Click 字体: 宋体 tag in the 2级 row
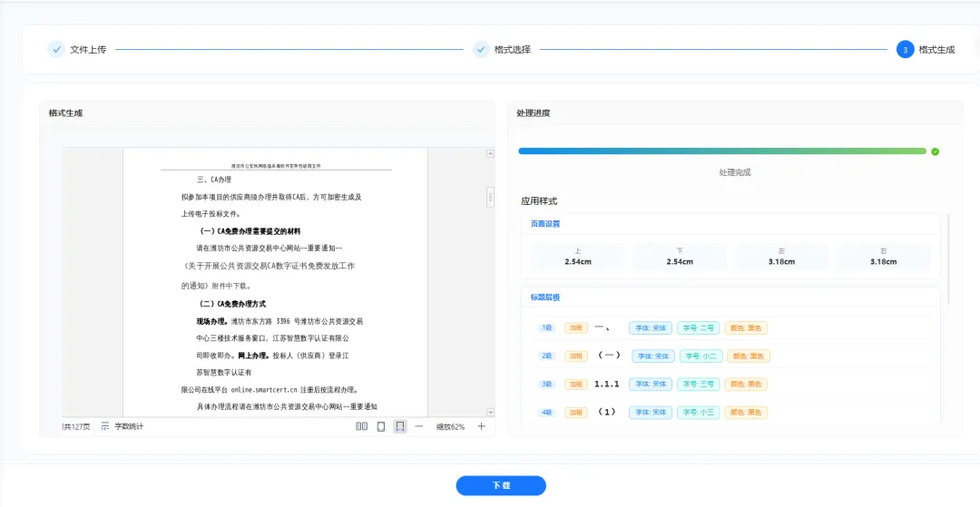 [x=653, y=356]
